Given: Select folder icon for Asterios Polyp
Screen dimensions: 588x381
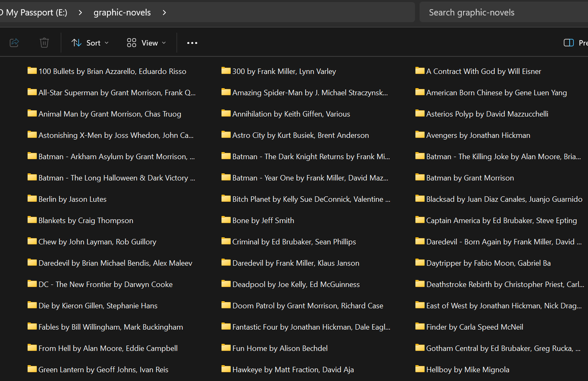Looking at the screenshot, I should (420, 114).
